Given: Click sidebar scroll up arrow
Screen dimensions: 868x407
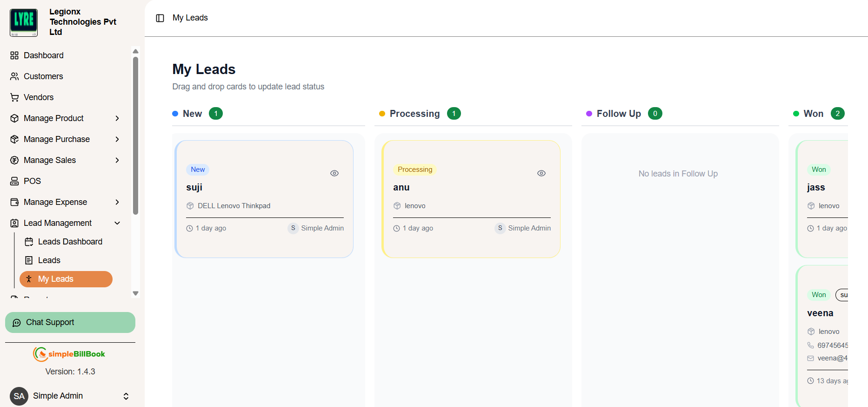Looking at the screenshot, I should click(x=135, y=51).
